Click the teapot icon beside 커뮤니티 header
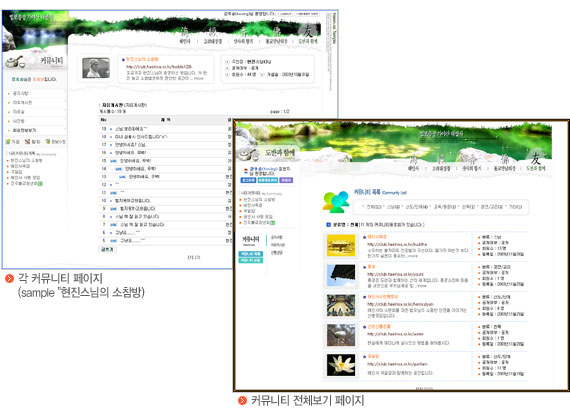The height and width of the screenshot is (419, 570). click(x=15, y=62)
